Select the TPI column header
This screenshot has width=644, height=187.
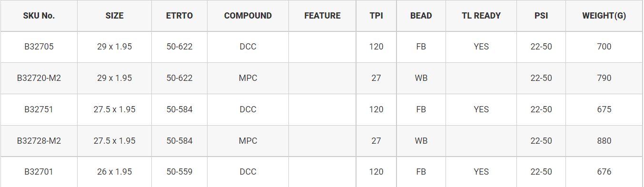tap(376, 16)
